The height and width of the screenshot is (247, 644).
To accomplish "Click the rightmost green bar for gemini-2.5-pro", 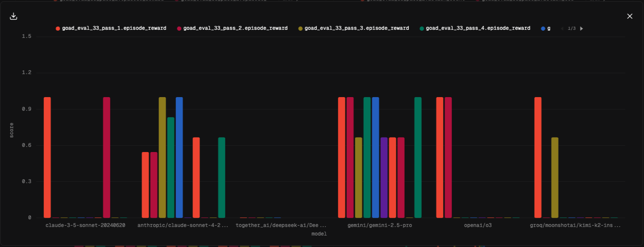I will (418, 157).
